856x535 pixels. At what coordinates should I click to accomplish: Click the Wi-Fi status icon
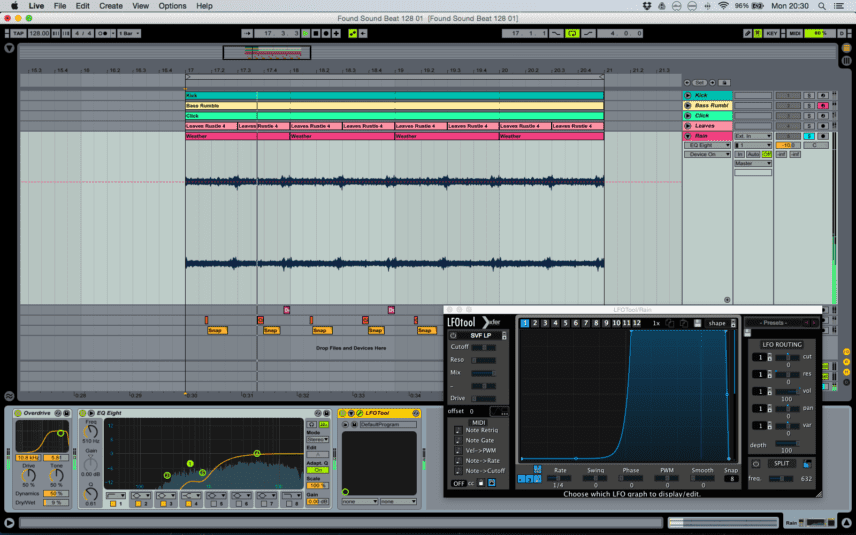pos(723,6)
